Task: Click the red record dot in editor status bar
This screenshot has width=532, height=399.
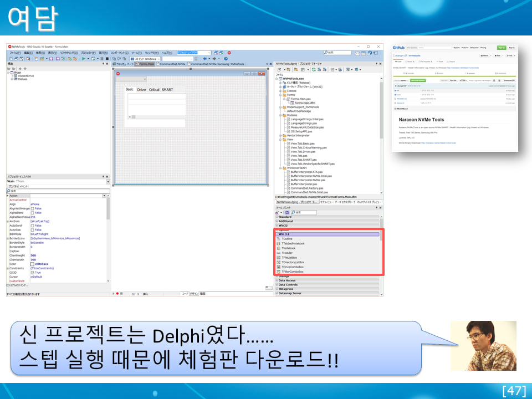Action: [117, 294]
